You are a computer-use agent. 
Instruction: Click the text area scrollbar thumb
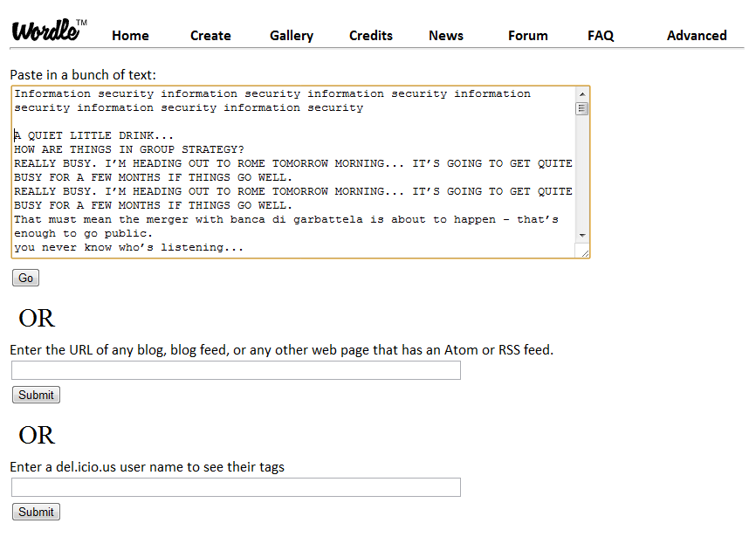[x=582, y=109]
